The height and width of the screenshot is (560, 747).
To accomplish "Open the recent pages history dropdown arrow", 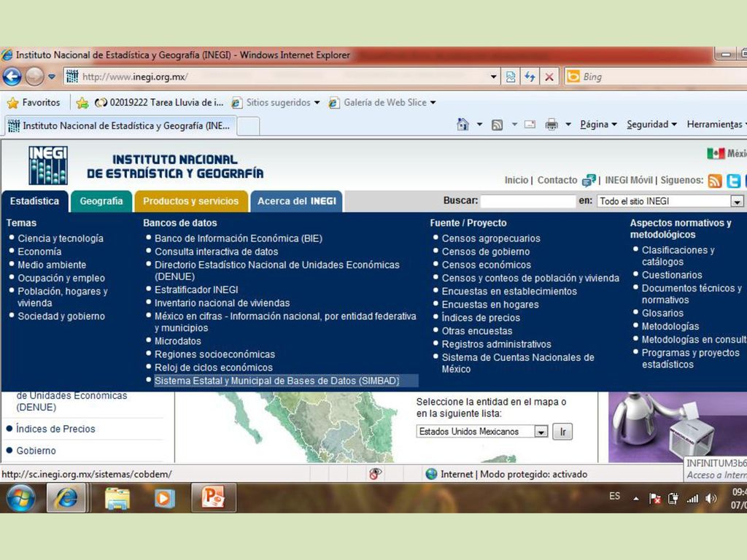I will [x=52, y=77].
